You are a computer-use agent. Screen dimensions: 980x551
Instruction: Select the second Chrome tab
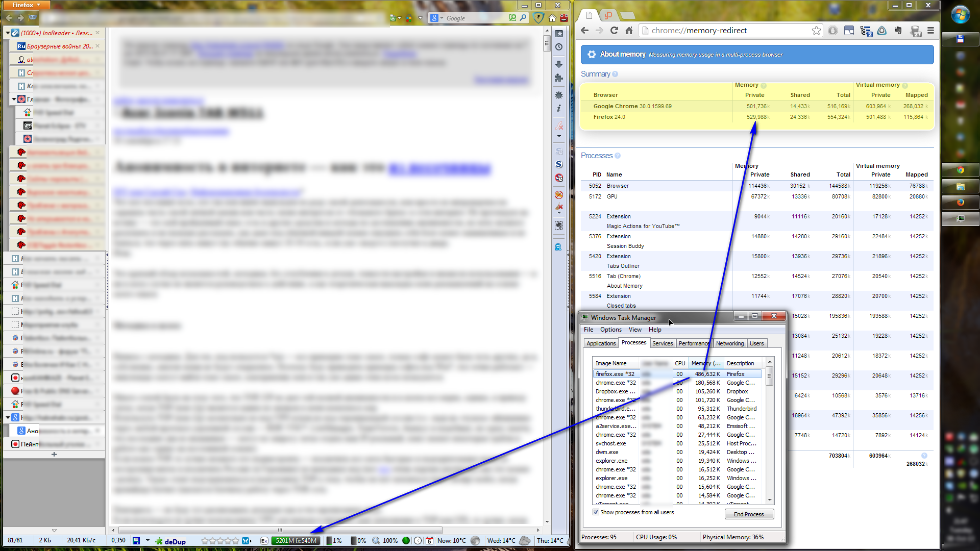coord(607,15)
